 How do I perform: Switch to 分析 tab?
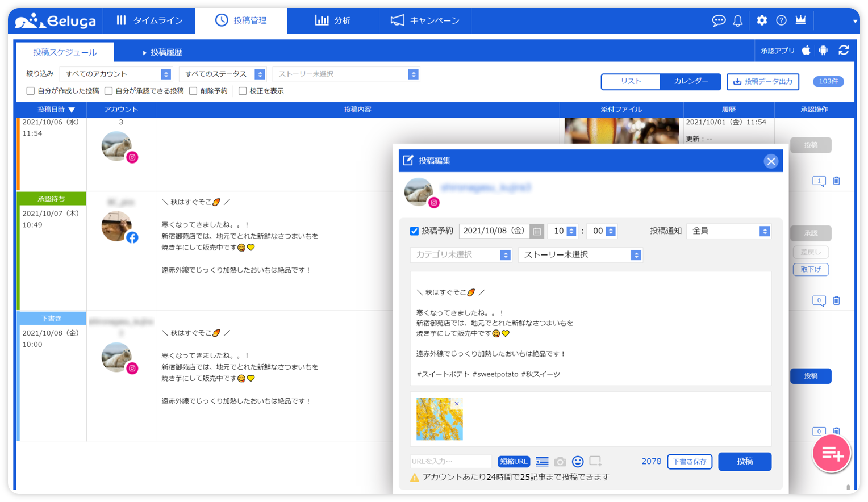(x=333, y=20)
